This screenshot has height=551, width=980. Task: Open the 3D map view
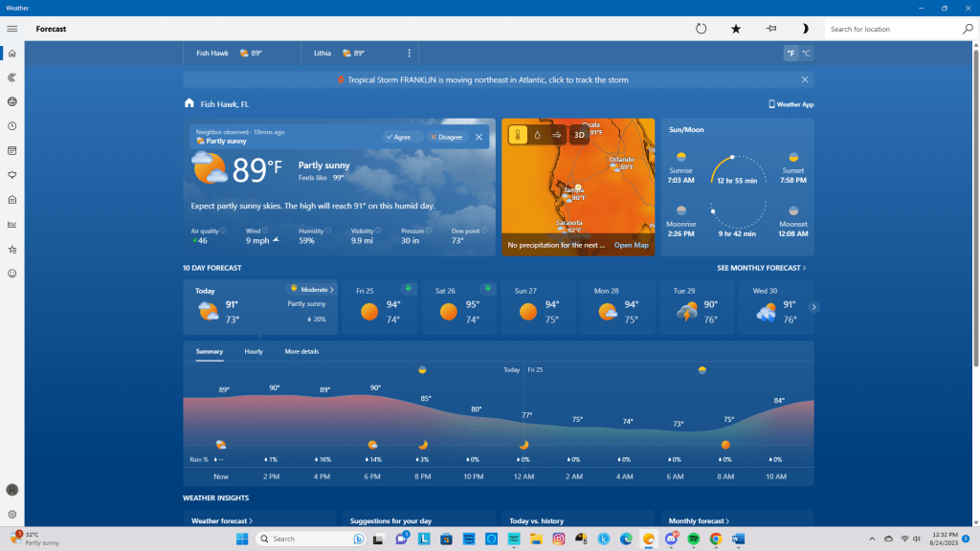click(x=579, y=135)
